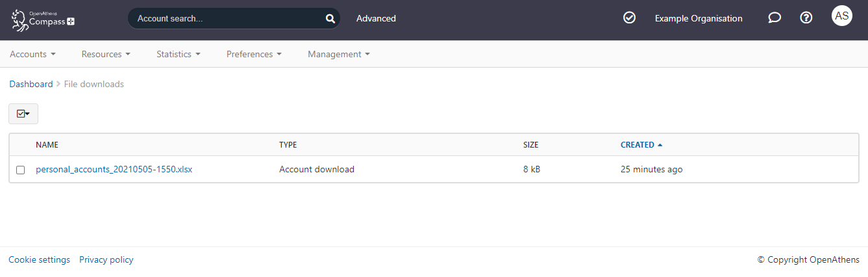The height and width of the screenshot is (277, 868).
Task: Expand the Accounts menu
Action: point(32,55)
